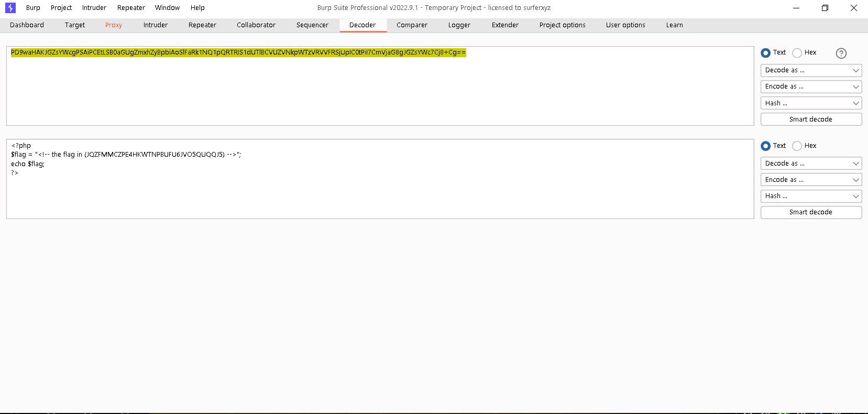Switch to the Comparer tab
Viewport: 868px width, 414px height.
[x=412, y=25]
